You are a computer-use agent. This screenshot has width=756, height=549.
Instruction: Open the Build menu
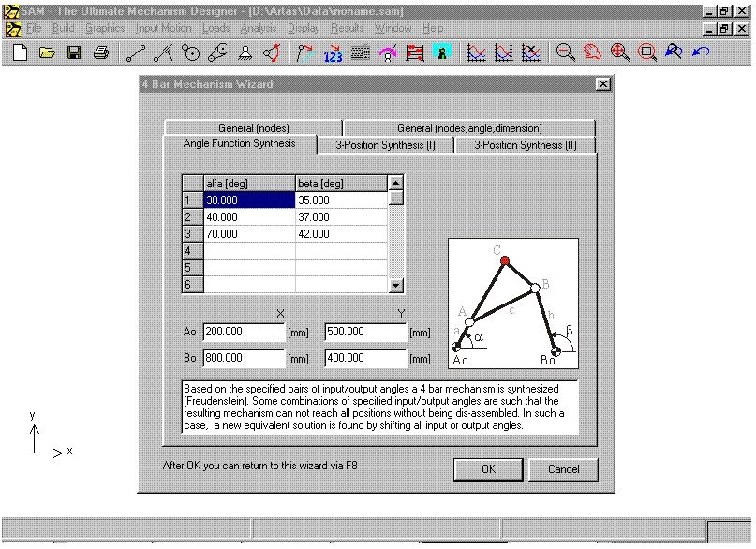tap(63, 28)
